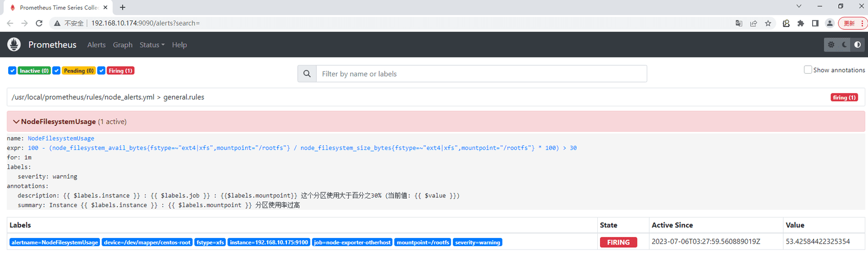
Task: Click the Labels column header
Action: pos(20,225)
